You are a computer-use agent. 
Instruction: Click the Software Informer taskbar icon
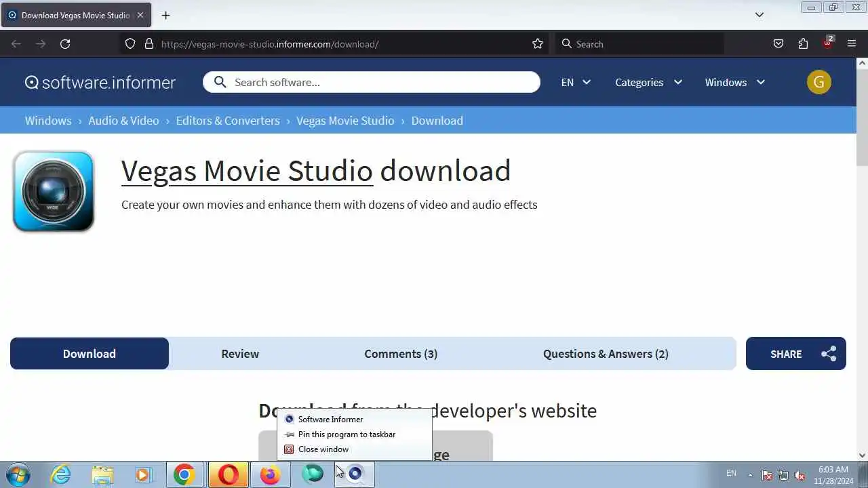click(355, 475)
